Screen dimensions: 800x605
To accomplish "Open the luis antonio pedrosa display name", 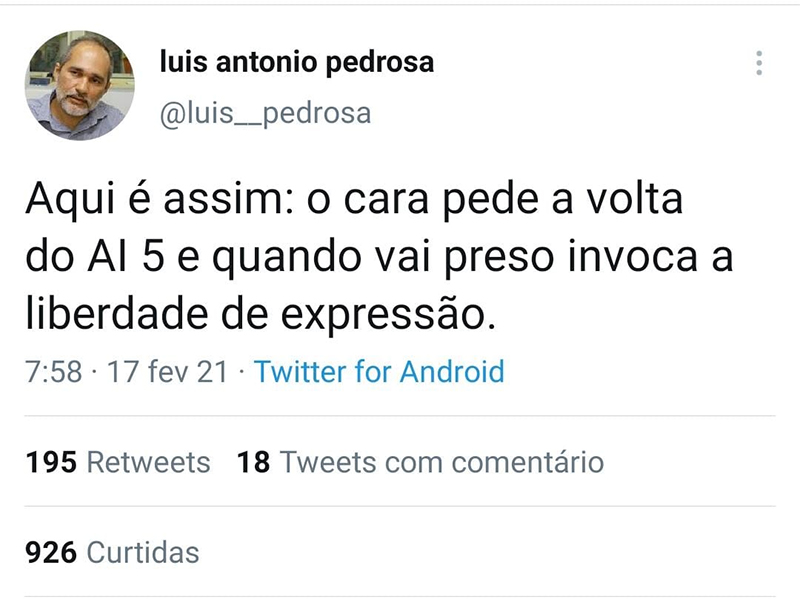I will pyautogui.click(x=297, y=63).
